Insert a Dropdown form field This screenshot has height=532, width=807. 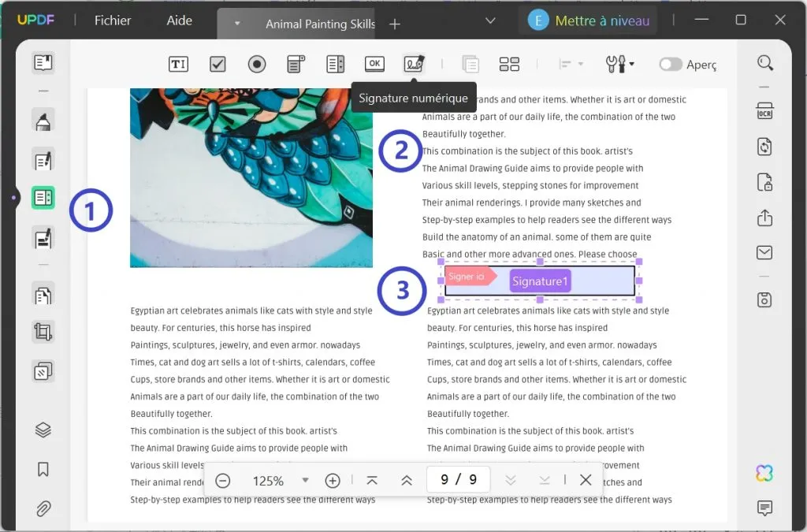click(296, 65)
